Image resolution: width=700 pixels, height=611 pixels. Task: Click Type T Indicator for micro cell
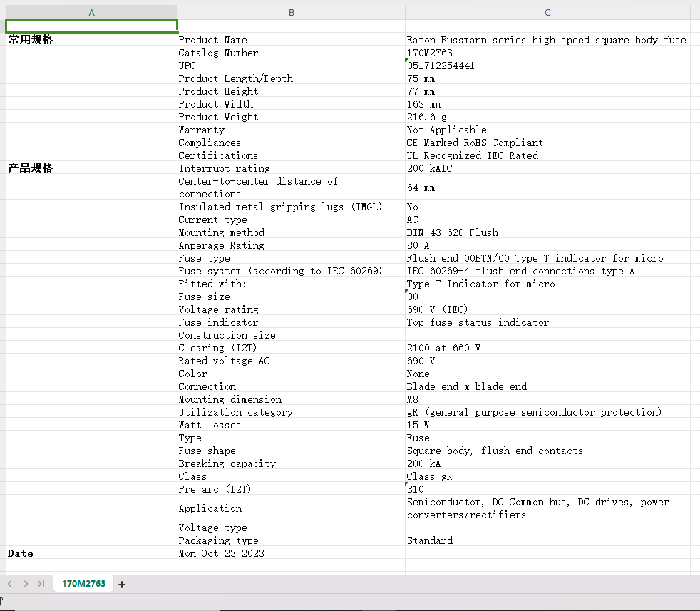[x=547, y=284]
